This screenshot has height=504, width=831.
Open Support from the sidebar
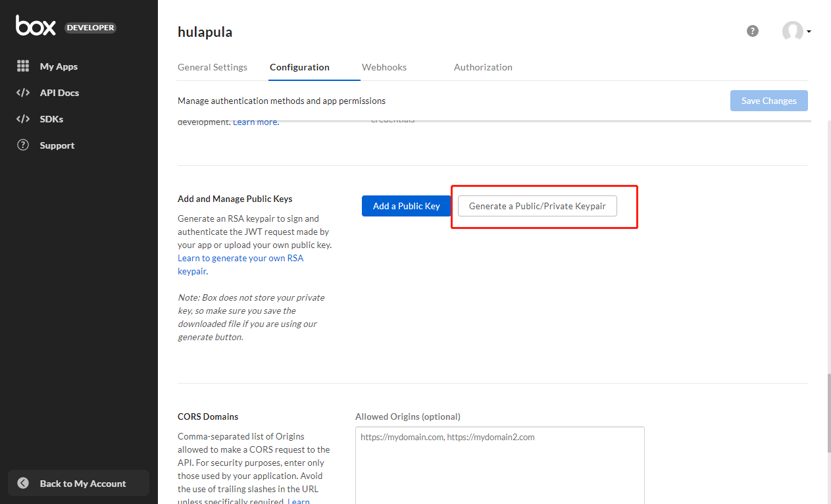click(56, 145)
